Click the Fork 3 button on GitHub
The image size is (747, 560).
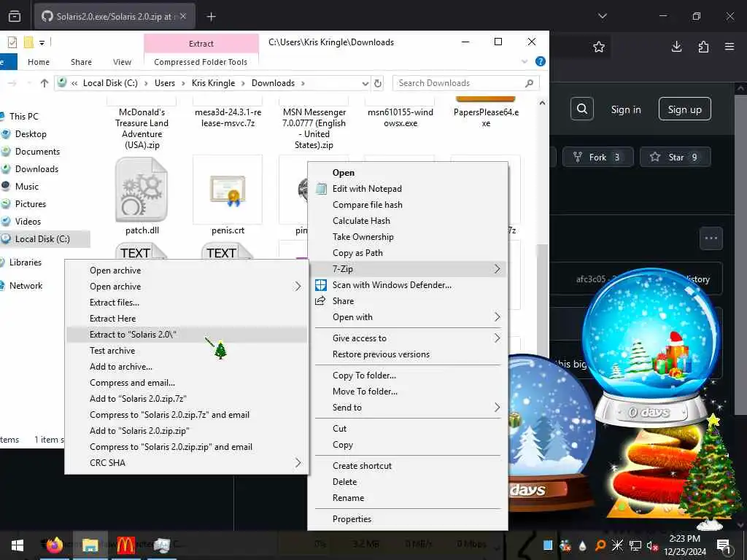(598, 157)
